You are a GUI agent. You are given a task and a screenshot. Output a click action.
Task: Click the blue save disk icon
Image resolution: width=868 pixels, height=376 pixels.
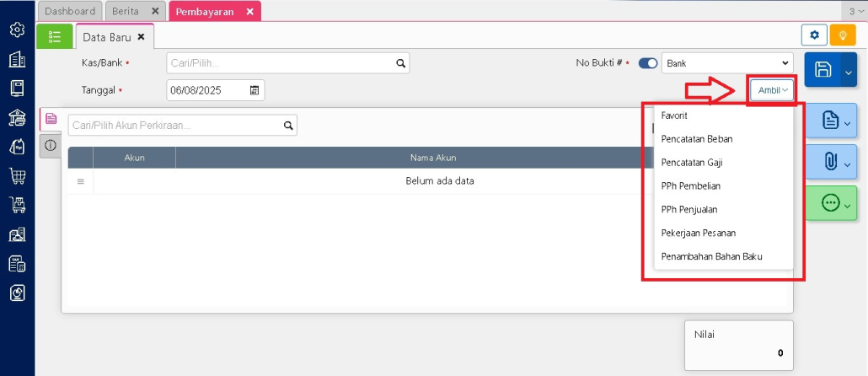point(823,71)
